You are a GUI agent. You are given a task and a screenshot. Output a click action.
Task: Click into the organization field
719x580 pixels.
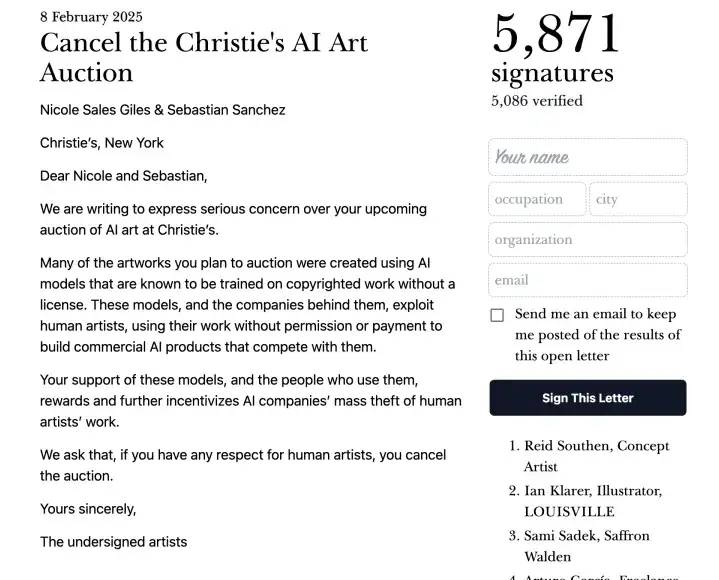(587, 239)
